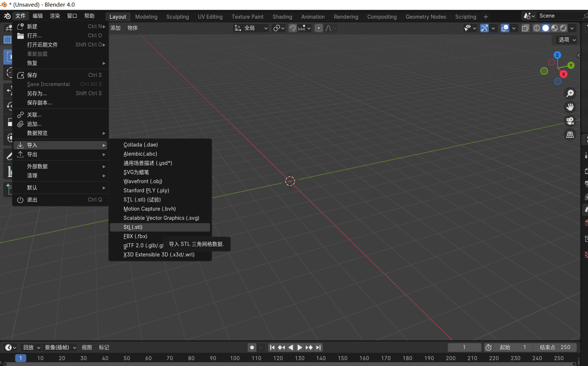Open gizmo options dropdown arrow
Screen dimensions: 588x366
pyautogui.click(x=493, y=28)
